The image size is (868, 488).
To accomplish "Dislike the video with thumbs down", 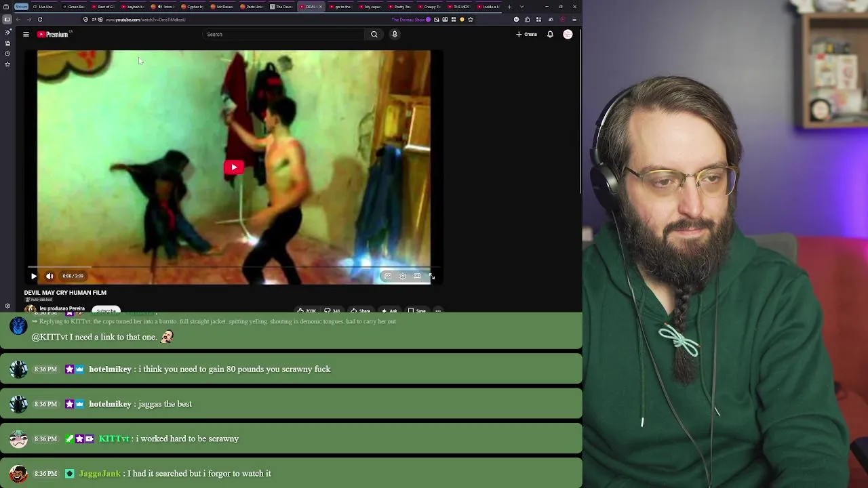I will coord(332,310).
